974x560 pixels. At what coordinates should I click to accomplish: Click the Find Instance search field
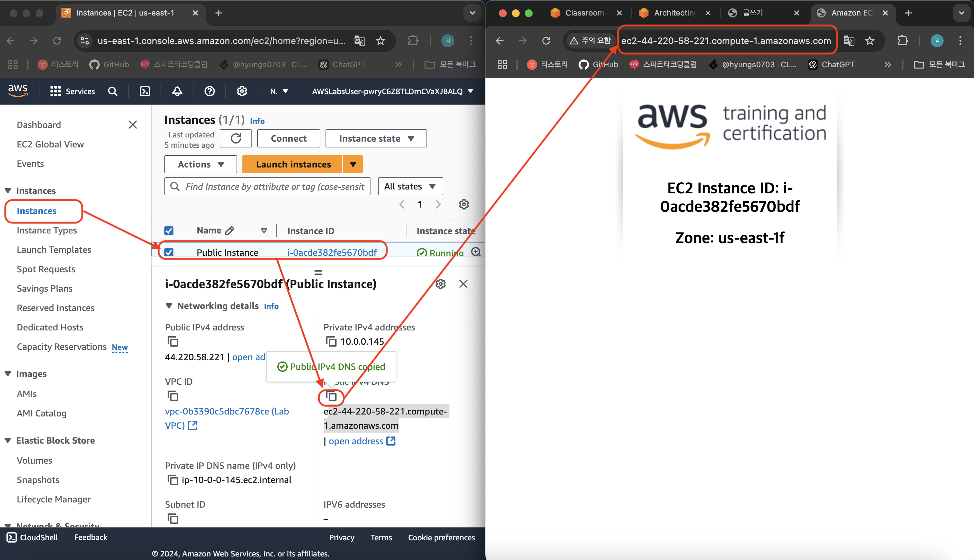pyautogui.click(x=274, y=187)
